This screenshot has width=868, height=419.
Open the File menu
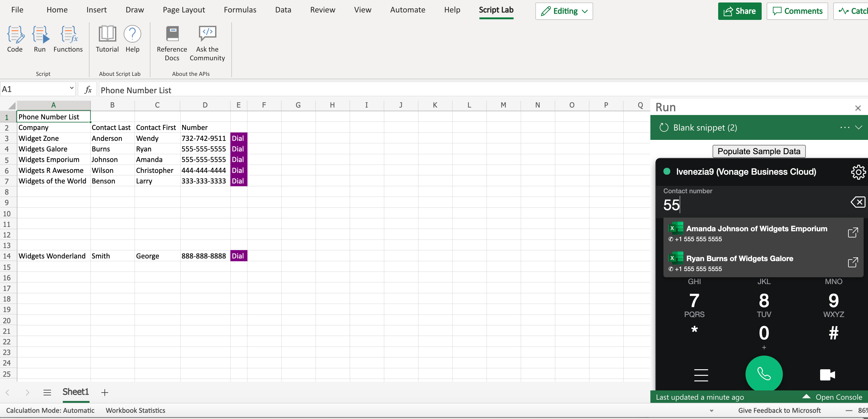pos(17,10)
